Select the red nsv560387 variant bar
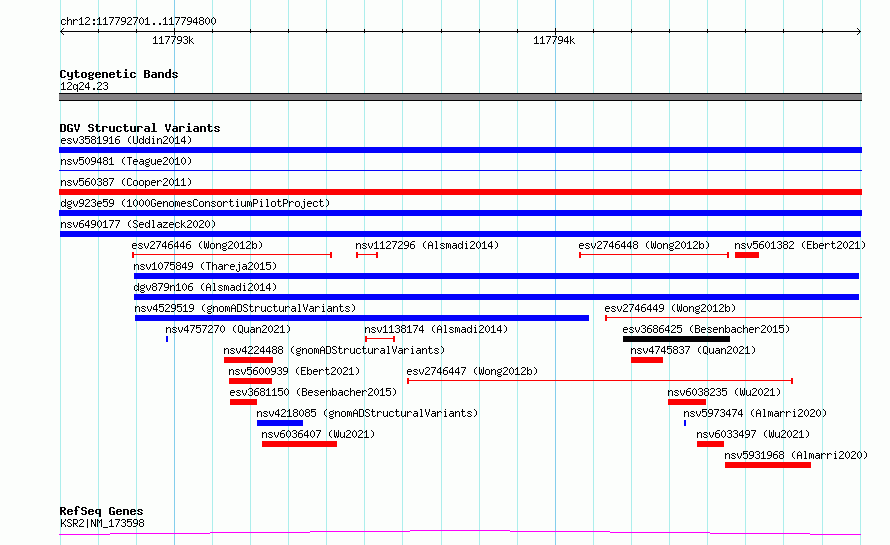The image size is (890, 545). tap(460, 192)
